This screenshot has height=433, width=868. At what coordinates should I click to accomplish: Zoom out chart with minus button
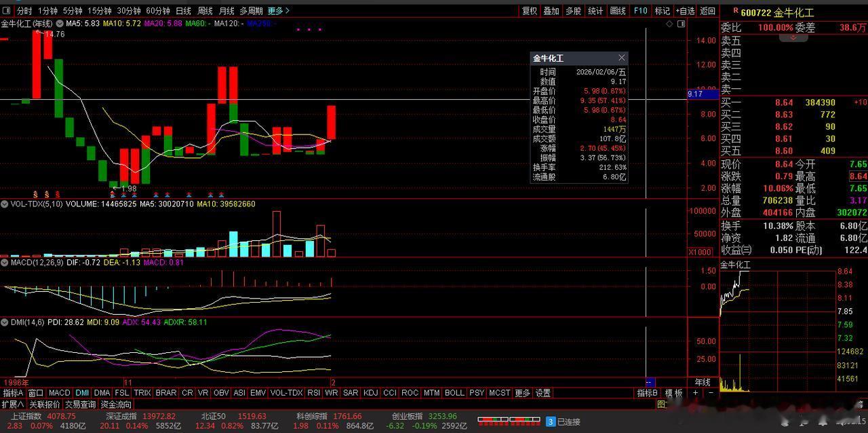point(711,393)
